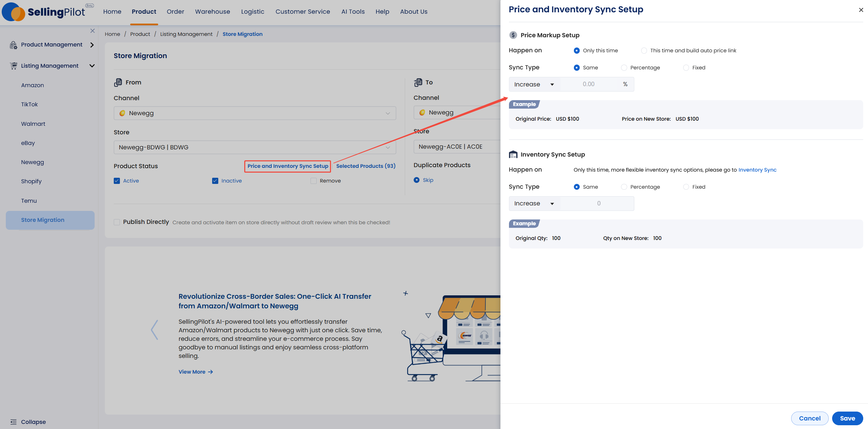Click Home in the breadcrumb
Image resolution: width=868 pixels, height=429 pixels.
[x=112, y=34]
